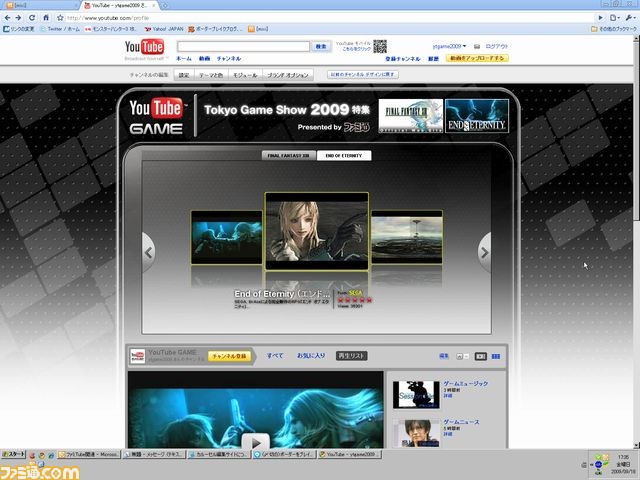Open the browser page menu icon

[x=615, y=18]
